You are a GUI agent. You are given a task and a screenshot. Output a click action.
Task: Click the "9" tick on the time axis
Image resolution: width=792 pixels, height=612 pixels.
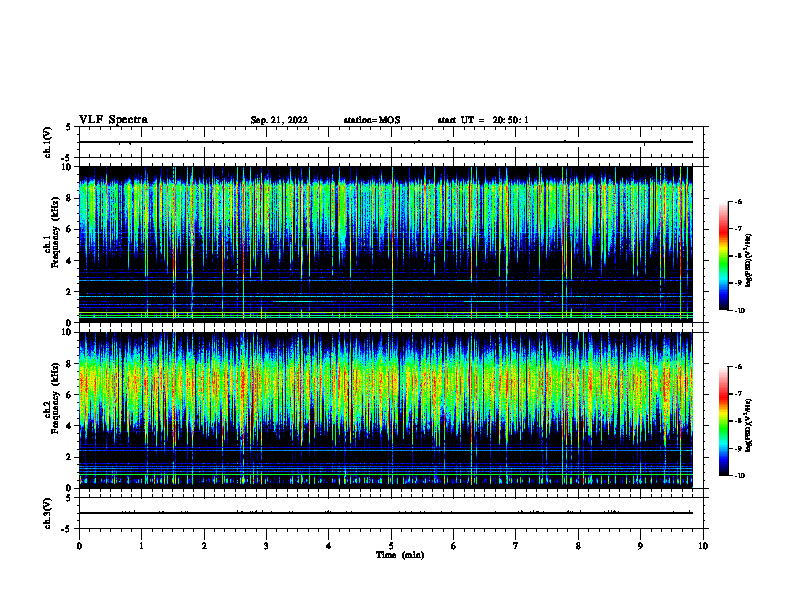click(640, 546)
